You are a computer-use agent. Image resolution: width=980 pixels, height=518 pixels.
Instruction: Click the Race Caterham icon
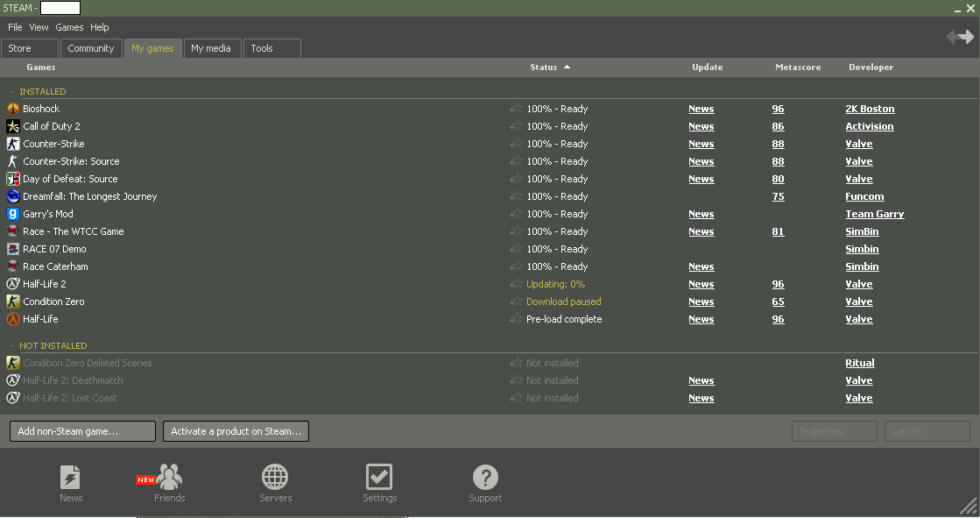pos(12,266)
